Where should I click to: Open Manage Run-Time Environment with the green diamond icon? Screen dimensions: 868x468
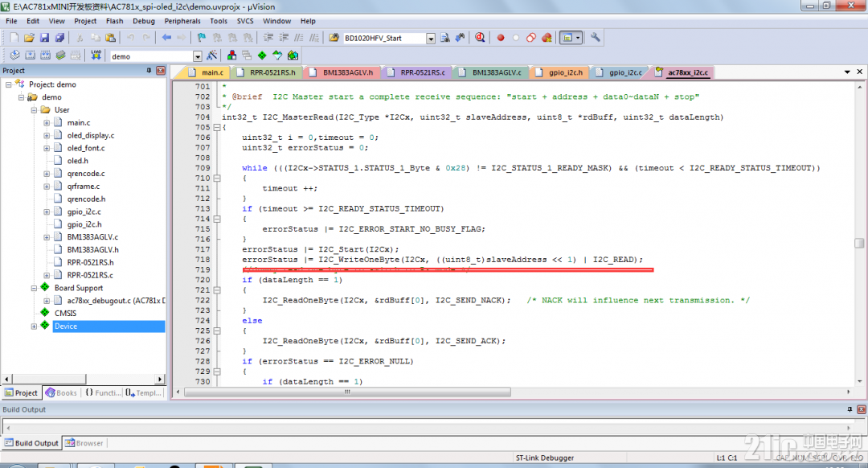pyautogui.click(x=262, y=55)
